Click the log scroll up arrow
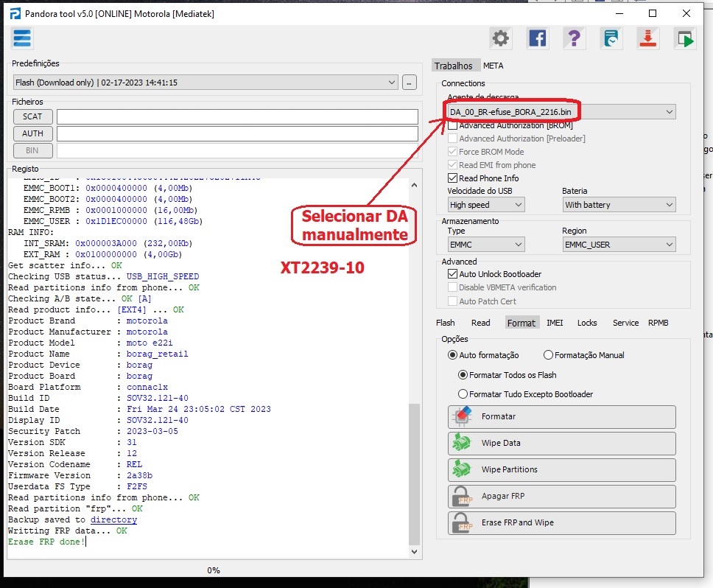 [x=414, y=185]
